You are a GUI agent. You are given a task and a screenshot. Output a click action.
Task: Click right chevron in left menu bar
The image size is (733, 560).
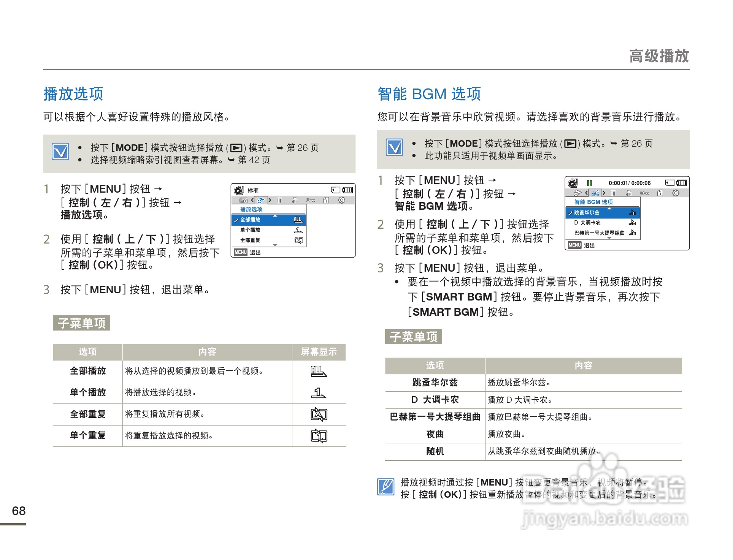coord(270,200)
